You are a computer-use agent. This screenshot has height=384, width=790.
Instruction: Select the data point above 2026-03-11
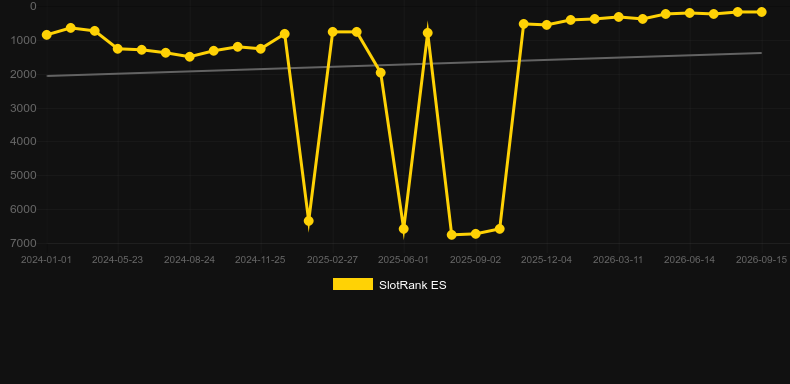(619, 17)
